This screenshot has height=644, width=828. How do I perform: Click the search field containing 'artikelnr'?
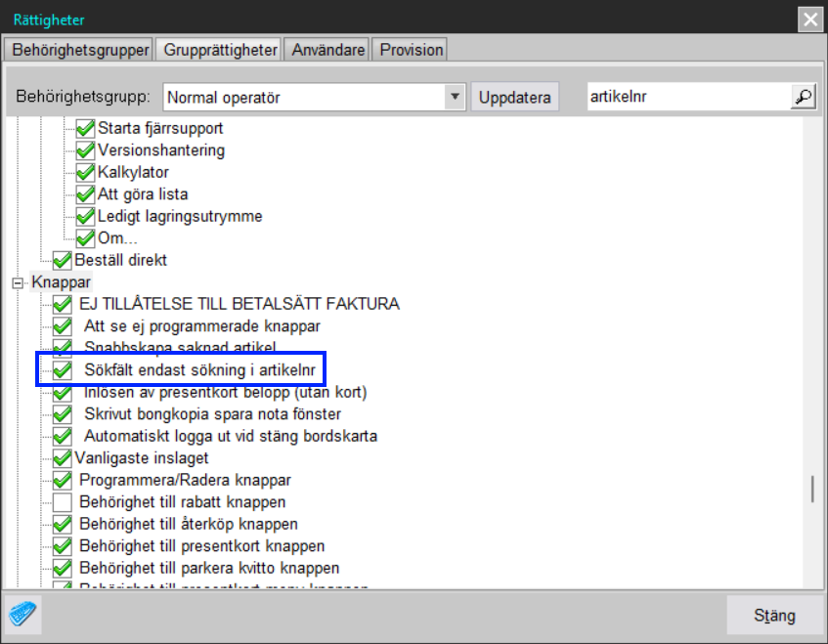pyautogui.click(x=687, y=97)
